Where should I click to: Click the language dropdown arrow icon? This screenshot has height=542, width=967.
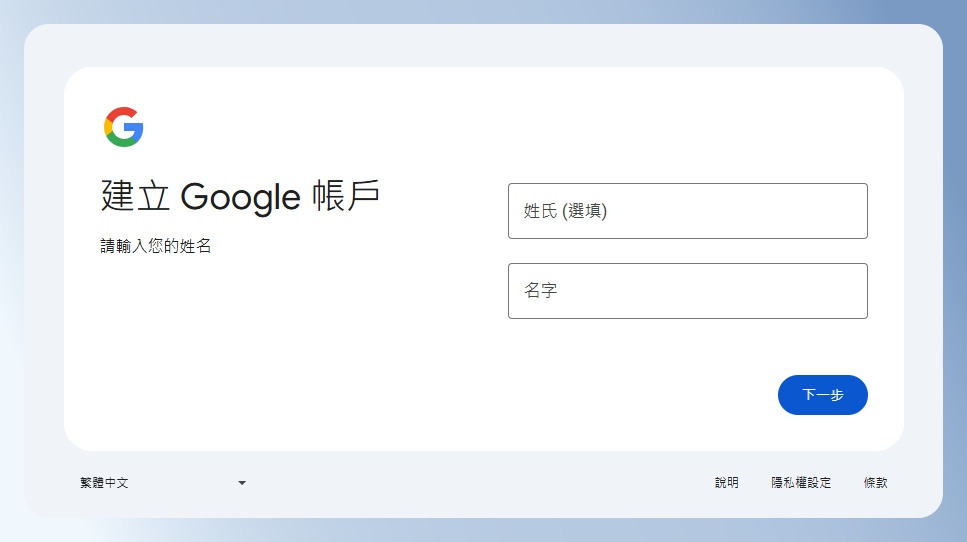(x=242, y=483)
